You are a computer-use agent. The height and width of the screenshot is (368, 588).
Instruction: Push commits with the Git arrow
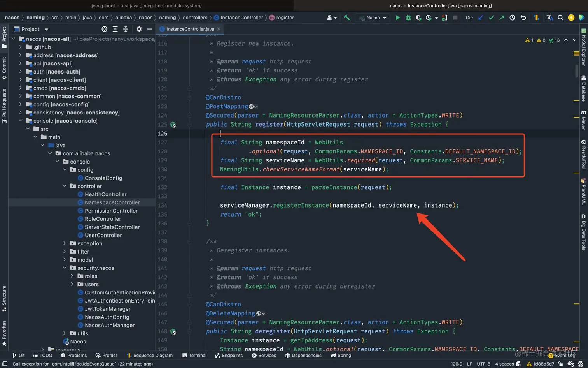click(502, 18)
